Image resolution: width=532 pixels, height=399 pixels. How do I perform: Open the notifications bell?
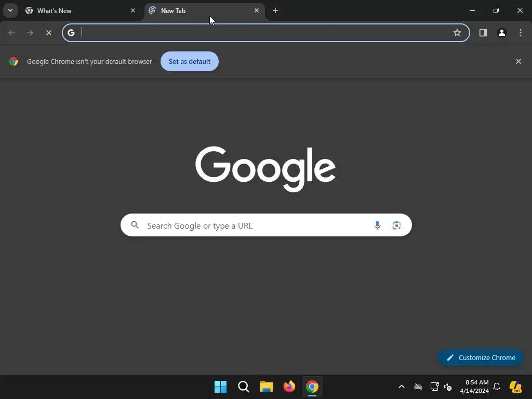pos(497,387)
